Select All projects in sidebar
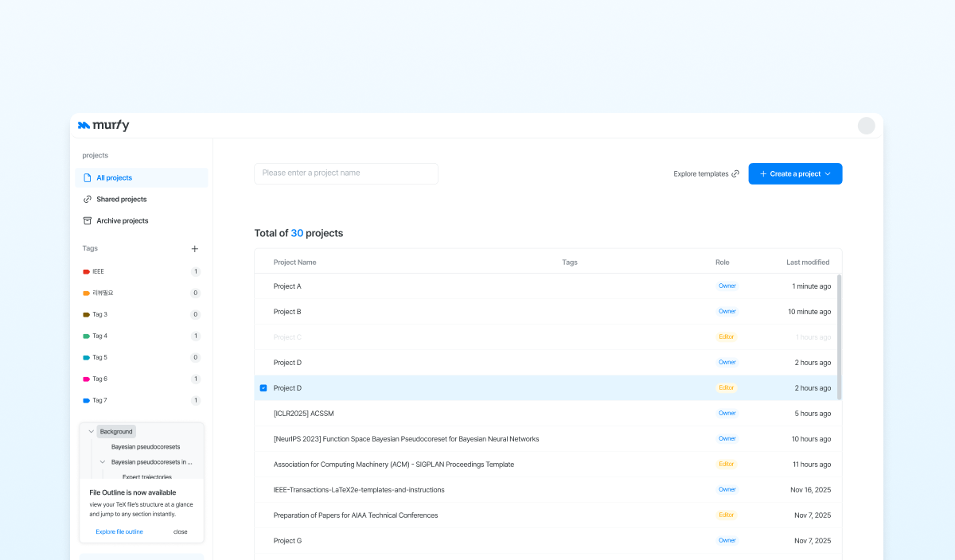 point(142,178)
